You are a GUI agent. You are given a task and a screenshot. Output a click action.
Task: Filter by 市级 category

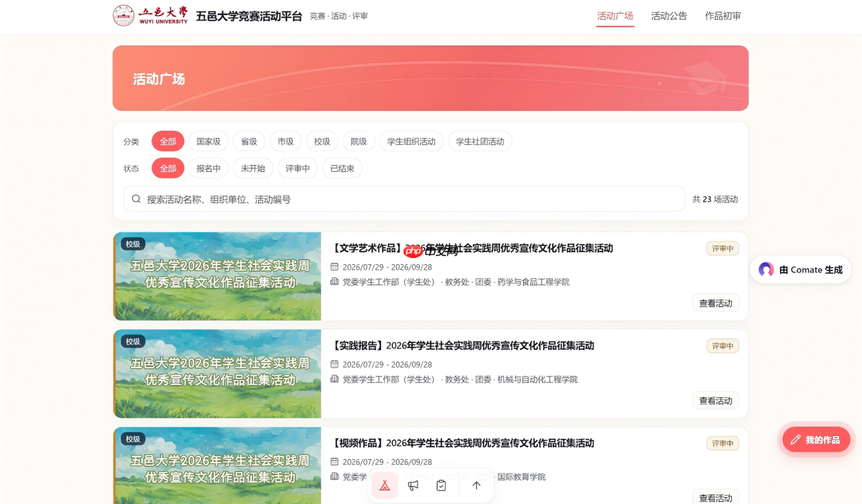click(286, 141)
